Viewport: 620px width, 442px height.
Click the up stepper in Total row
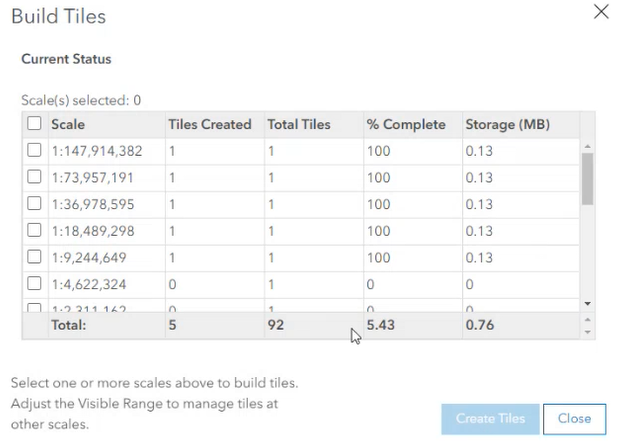(x=587, y=319)
